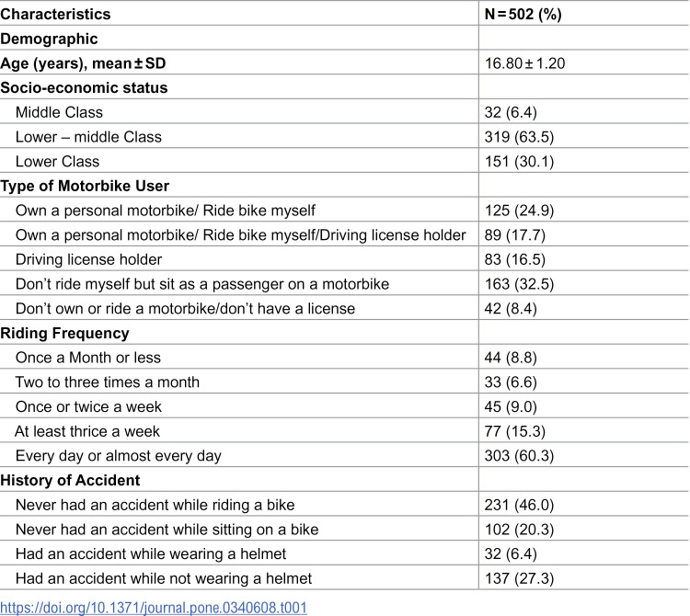Click the Middle Class row label
Viewport: 690px width, 616px height.
coord(59,112)
